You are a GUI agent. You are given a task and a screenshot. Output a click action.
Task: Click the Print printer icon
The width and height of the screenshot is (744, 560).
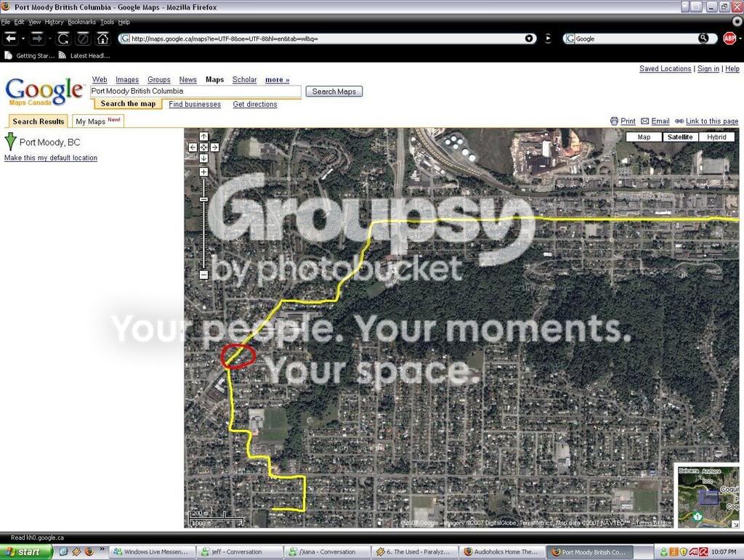point(614,121)
